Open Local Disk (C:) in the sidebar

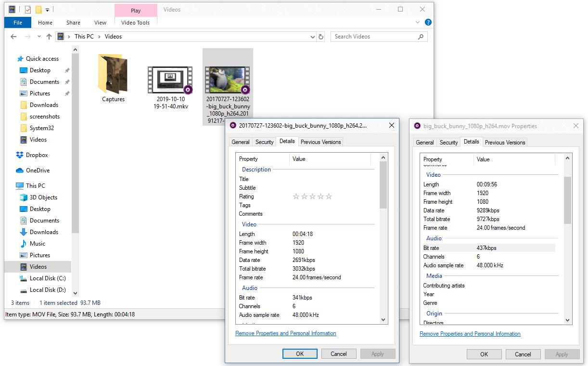coord(47,278)
